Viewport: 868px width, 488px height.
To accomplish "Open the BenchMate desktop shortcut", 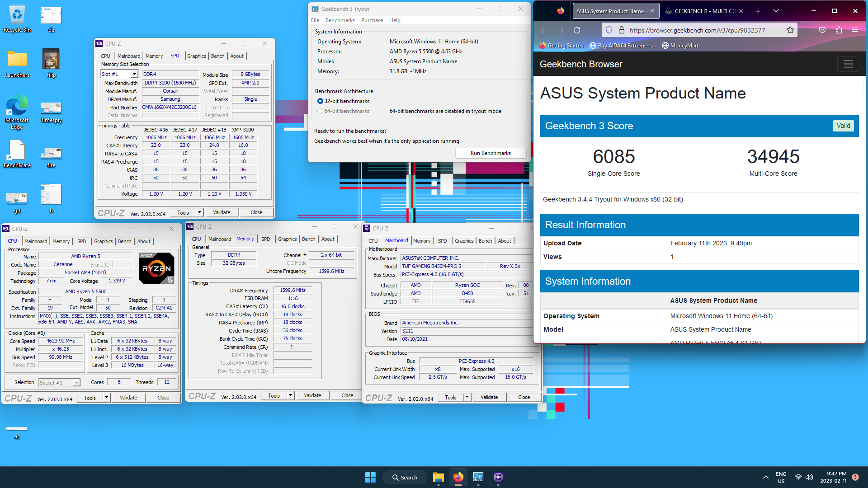I will coord(17,154).
